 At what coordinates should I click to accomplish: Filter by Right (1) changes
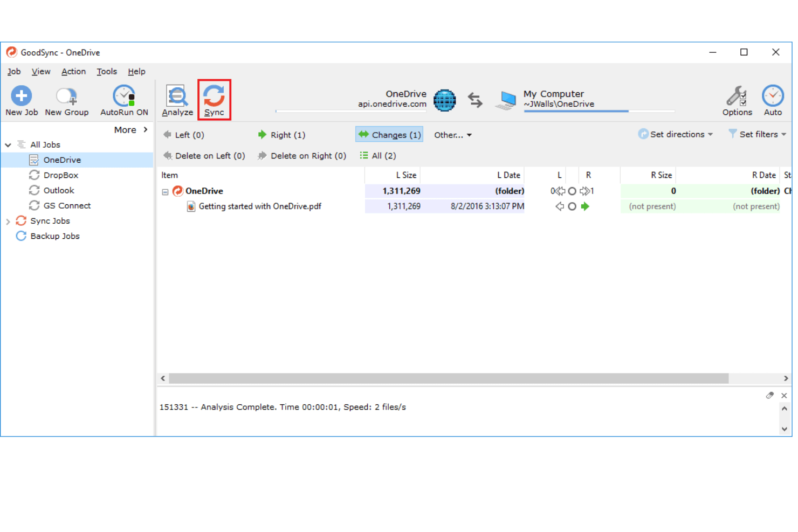pyautogui.click(x=281, y=135)
